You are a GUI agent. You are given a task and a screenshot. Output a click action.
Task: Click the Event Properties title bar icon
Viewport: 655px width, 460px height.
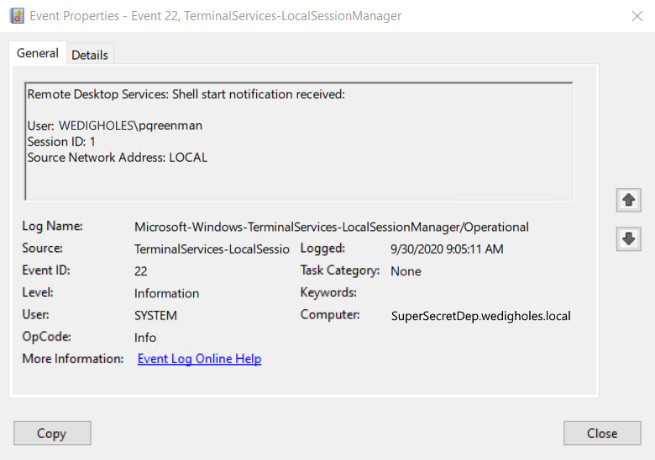pyautogui.click(x=17, y=16)
